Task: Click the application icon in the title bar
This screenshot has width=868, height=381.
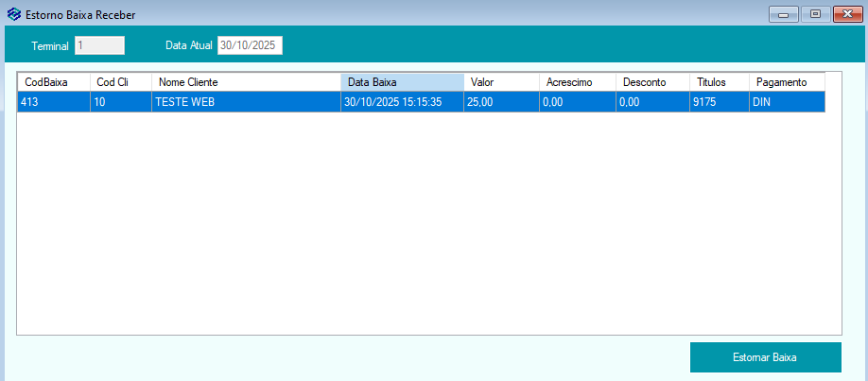Action: (x=13, y=14)
